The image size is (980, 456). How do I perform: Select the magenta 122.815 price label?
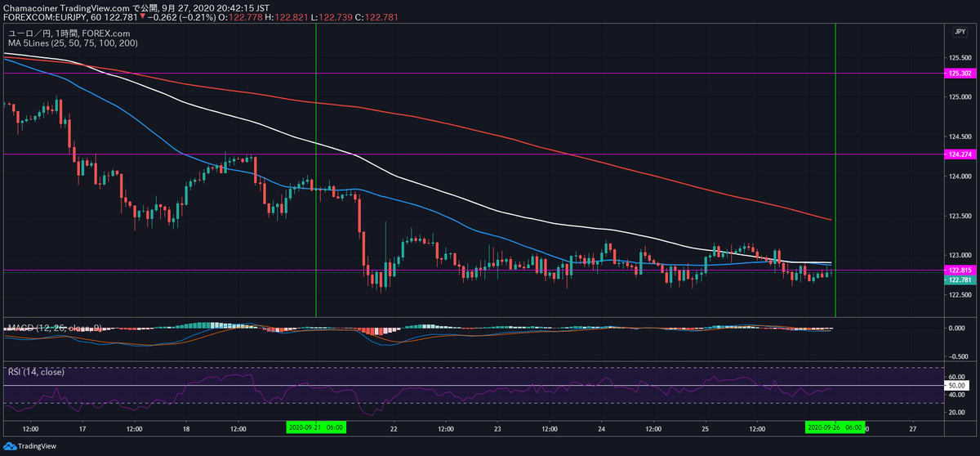point(959,270)
